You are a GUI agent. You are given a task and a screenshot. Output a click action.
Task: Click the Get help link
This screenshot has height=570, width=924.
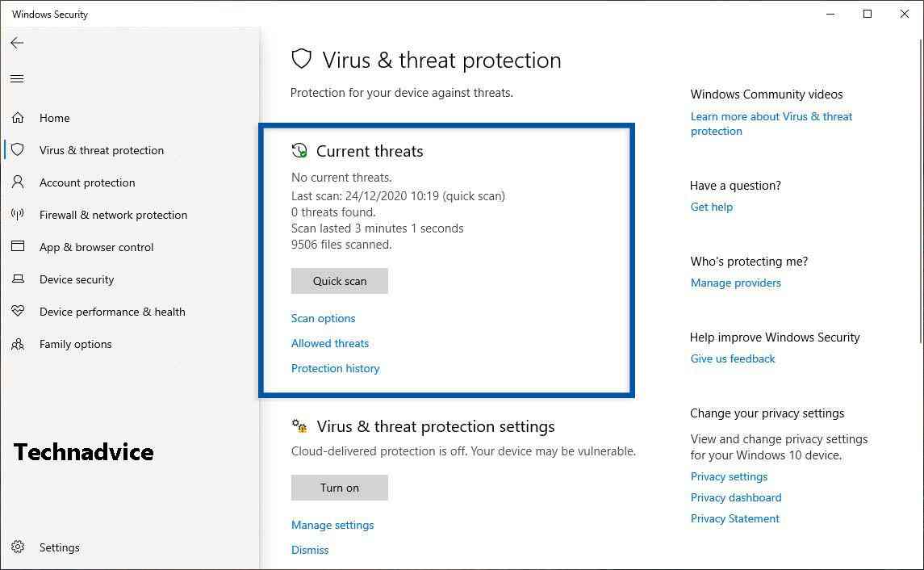[x=711, y=207]
